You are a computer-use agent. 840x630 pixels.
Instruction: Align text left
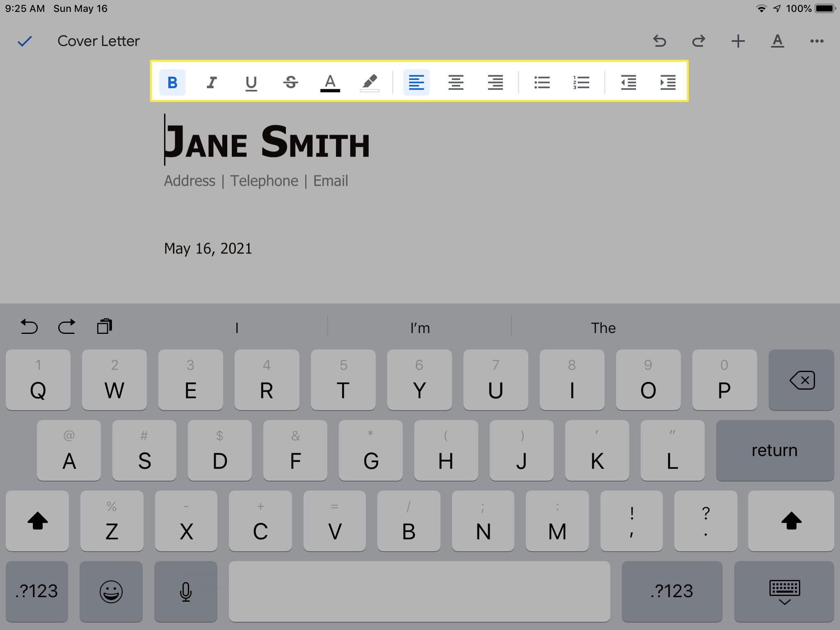(x=416, y=82)
